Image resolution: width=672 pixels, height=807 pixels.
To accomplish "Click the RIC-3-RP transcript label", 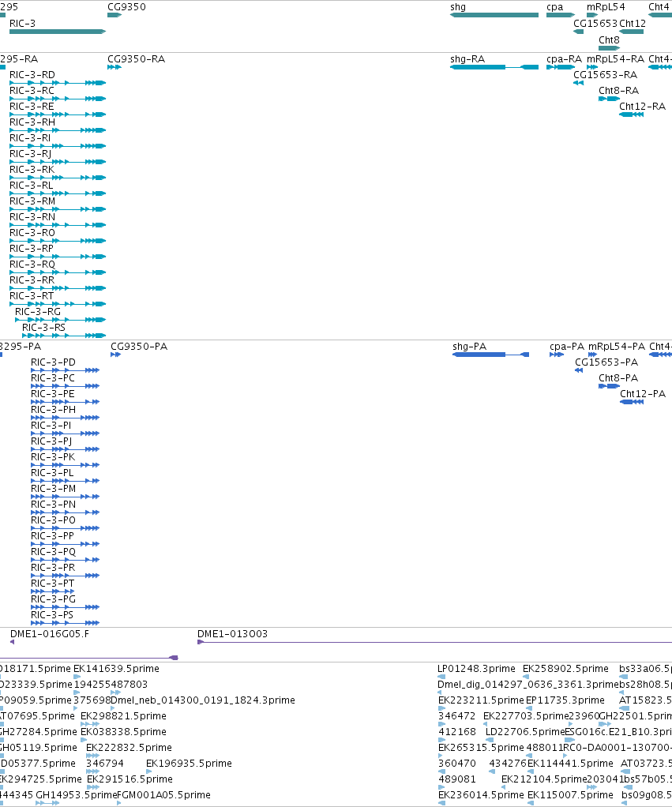I will tap(32, 249).
